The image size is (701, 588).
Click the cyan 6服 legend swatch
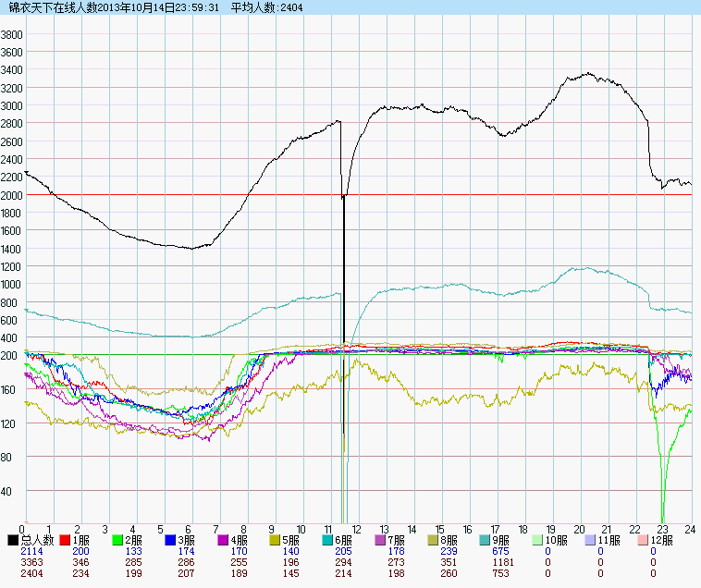328,540
